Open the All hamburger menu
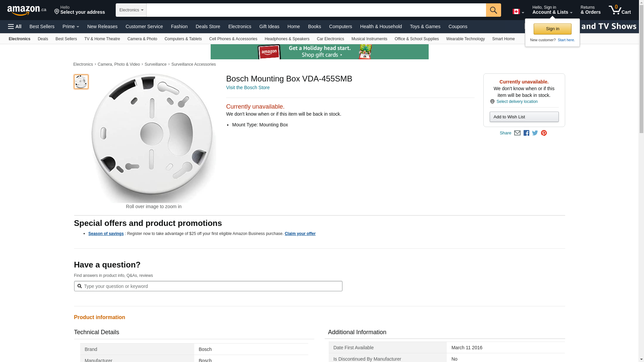 15,26
